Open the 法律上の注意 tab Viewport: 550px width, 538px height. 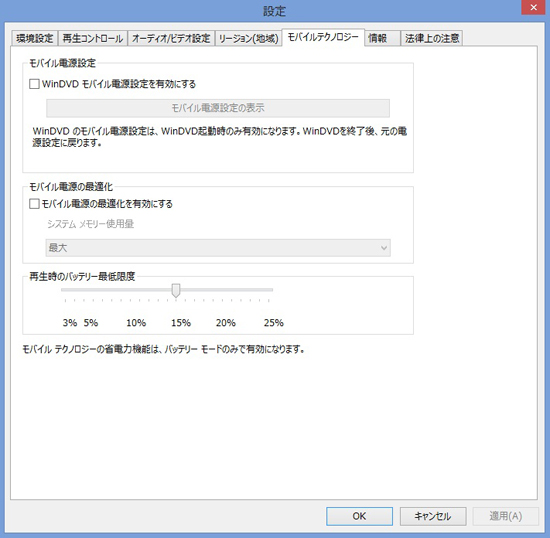click(432, 38)
